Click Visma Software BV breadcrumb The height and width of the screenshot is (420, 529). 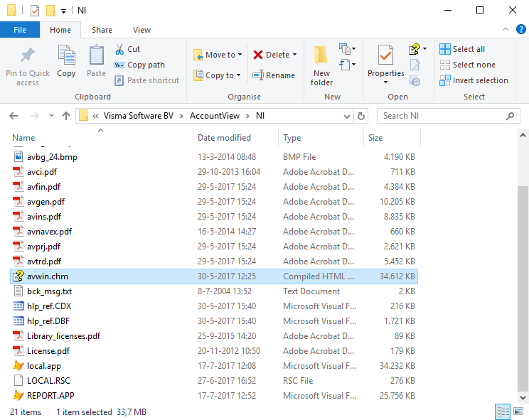[x=139, y=116]
